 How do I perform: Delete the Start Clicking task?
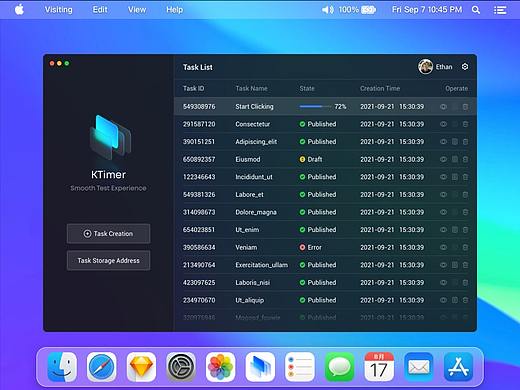coord(465,107)
